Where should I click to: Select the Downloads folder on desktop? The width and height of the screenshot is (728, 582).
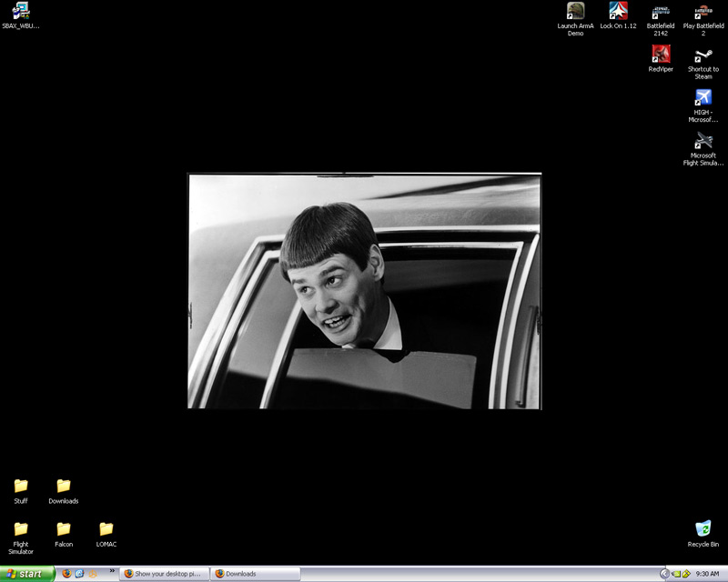pos(64,491)
